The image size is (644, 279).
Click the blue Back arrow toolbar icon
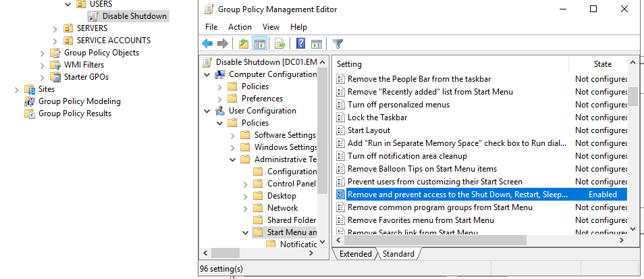click(x=207, y=44)
